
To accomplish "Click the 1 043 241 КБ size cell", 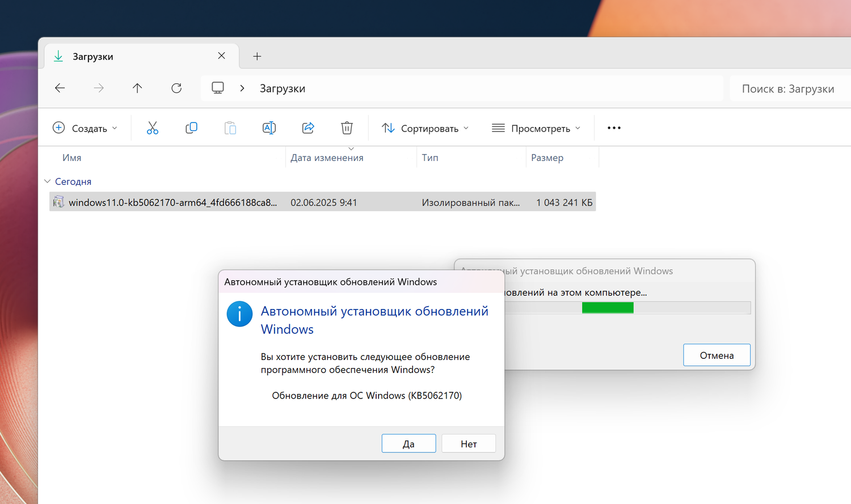I will coord(564,202).
